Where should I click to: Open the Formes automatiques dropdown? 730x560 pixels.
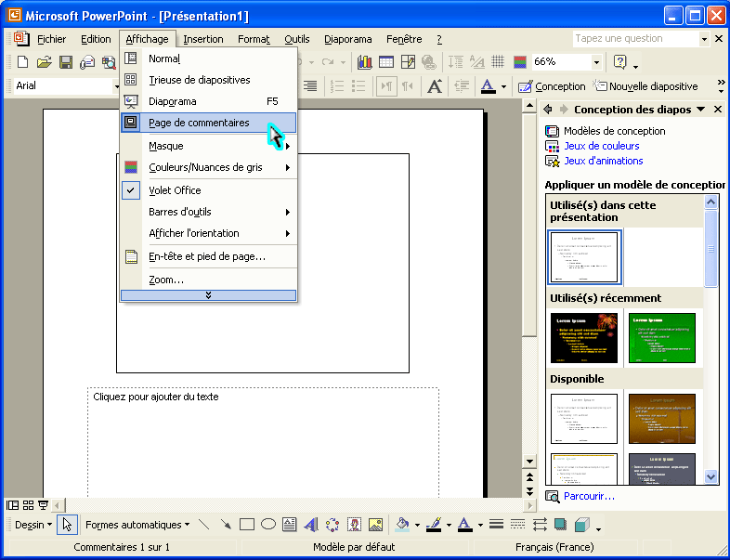click(137, 525)
